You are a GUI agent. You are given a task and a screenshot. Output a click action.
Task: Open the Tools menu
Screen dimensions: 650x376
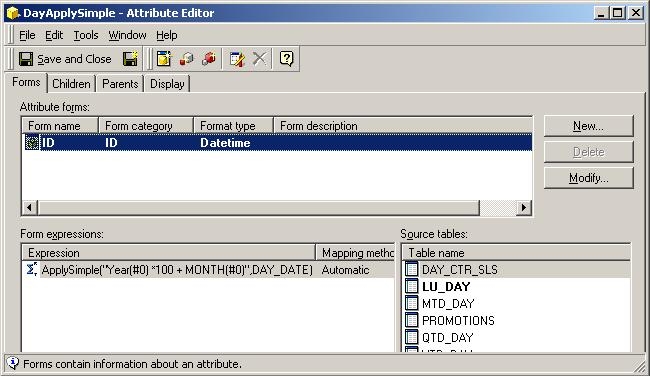point(86,35)
